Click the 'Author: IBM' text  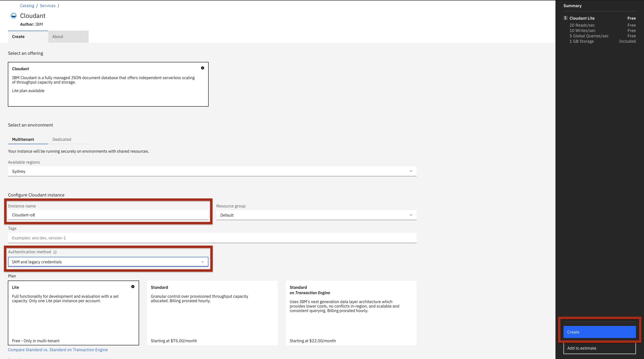pyautogui.click(x=32, y=24)
